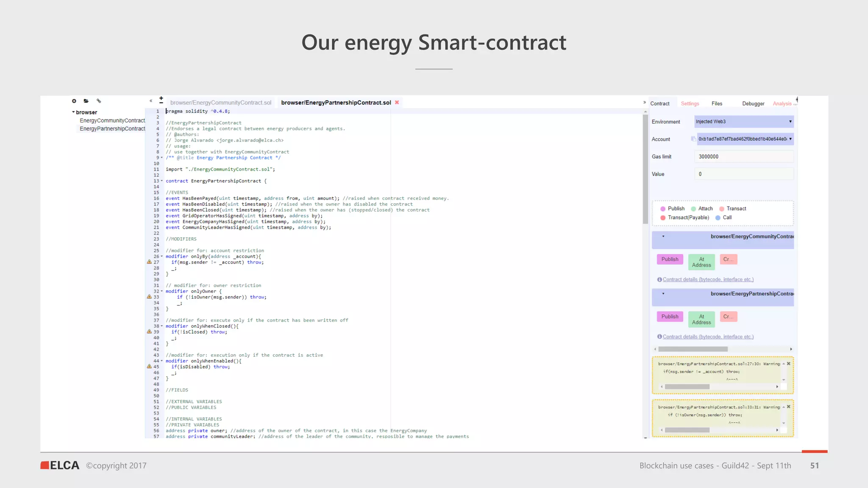
Task: Collapse the browser folder in the file tree
Action: click(x=73, y=112)
